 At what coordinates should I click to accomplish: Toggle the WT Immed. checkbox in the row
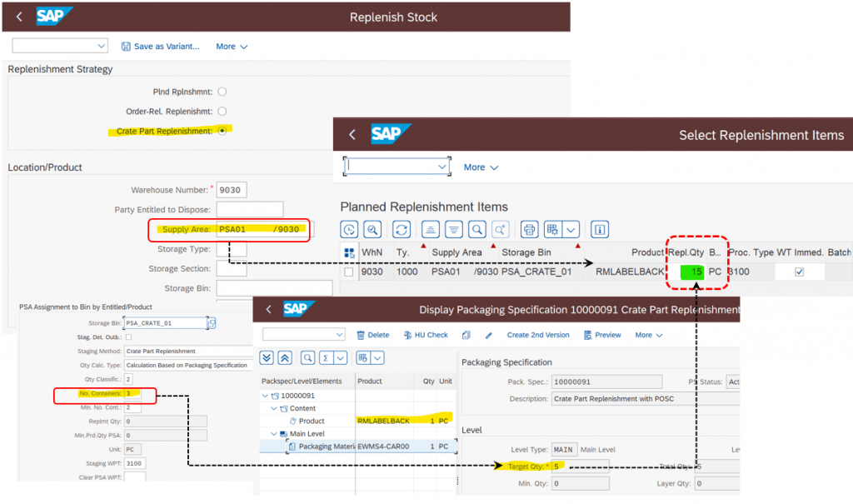pyautogui.click(x=799, y=272)
